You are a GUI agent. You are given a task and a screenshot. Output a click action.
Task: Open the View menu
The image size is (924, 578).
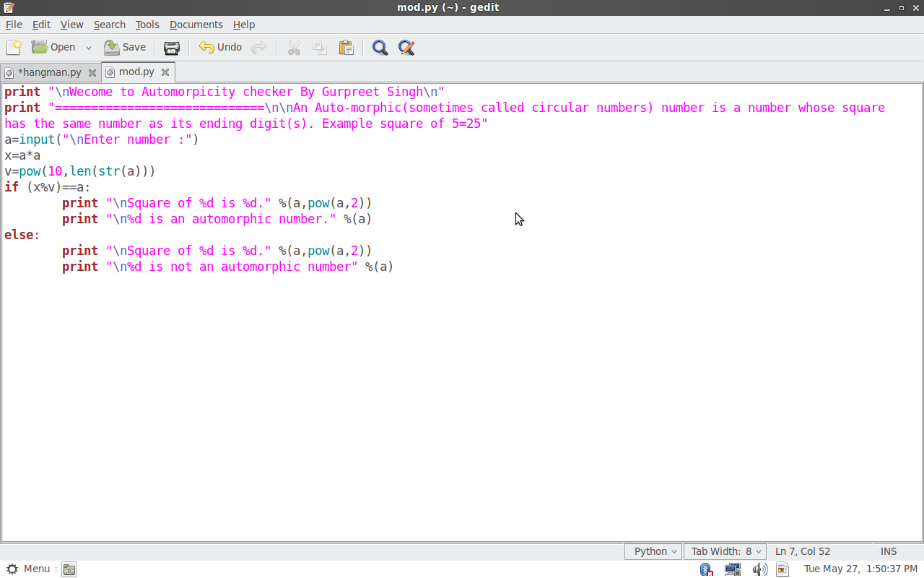tap(71, 25)
